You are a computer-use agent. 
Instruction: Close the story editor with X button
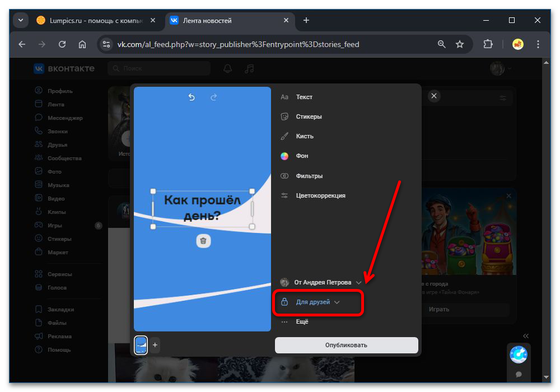[x=434, y=96]
